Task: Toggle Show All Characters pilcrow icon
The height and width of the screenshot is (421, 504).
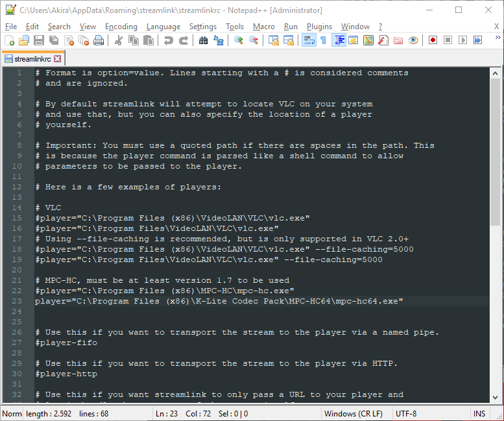Action: click(x=324, y=40)
